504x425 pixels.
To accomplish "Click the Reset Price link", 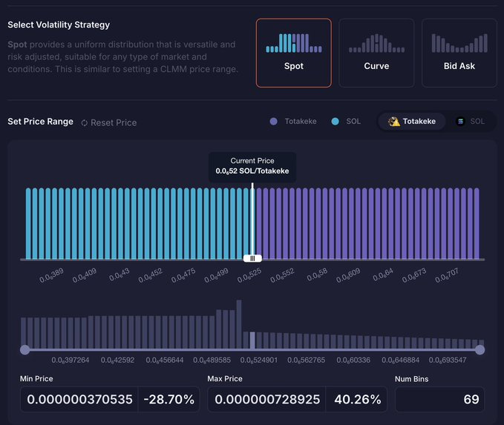I will (x=109, y=122).
